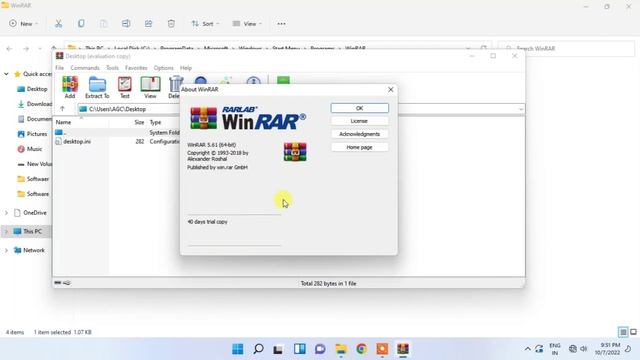Select desktop.ini in WinRAR file list

(77, 142)
